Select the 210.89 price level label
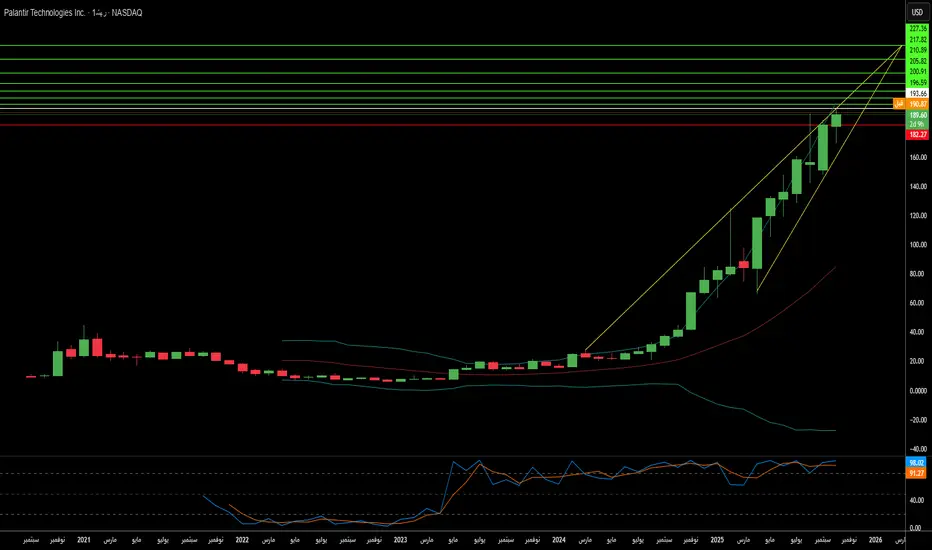Screen dimensions: 932x550 click(918, 50)
